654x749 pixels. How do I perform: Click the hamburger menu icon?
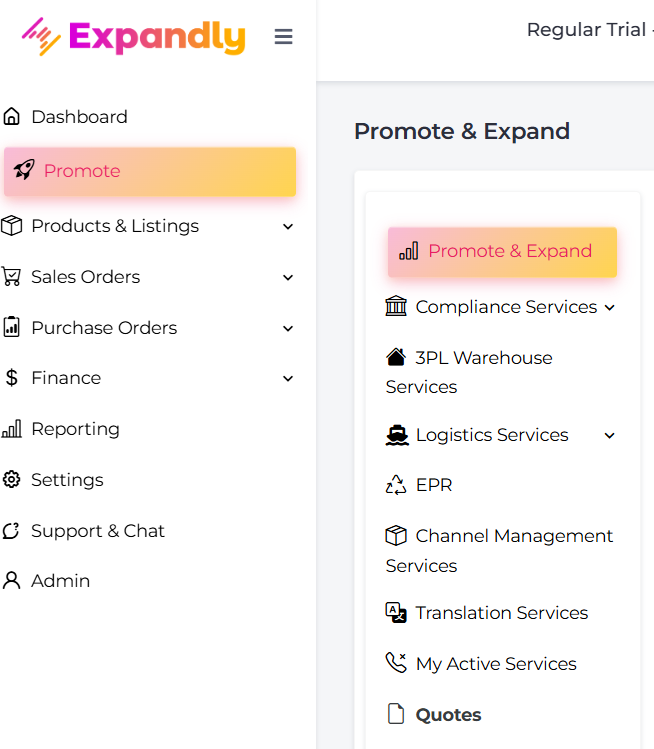click(284, 37)
